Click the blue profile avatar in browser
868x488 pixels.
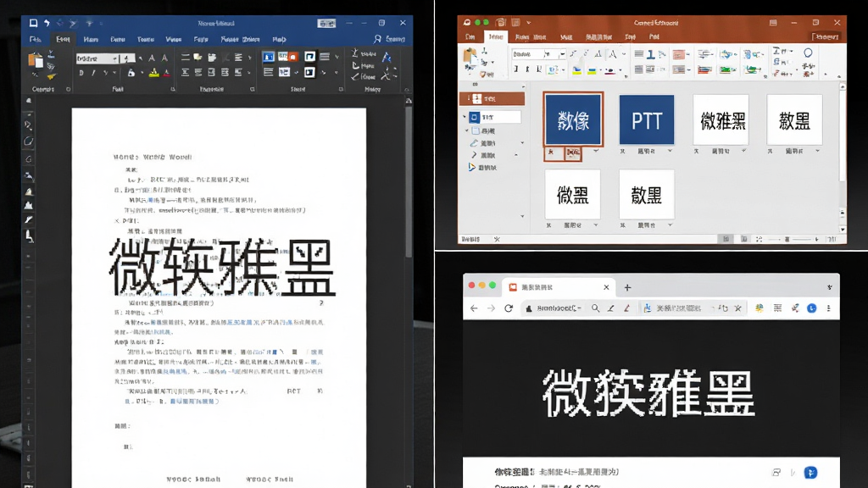tap(811, 308)
